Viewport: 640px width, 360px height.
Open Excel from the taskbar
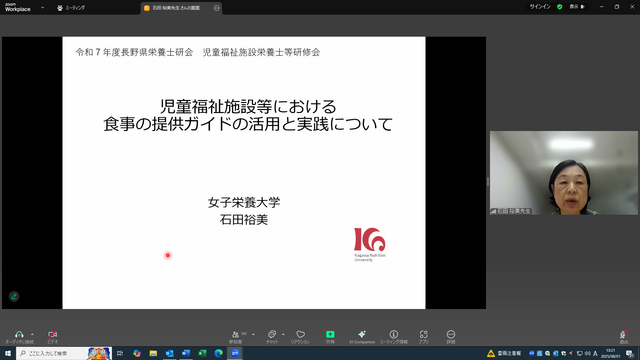(x=202, y=353)
